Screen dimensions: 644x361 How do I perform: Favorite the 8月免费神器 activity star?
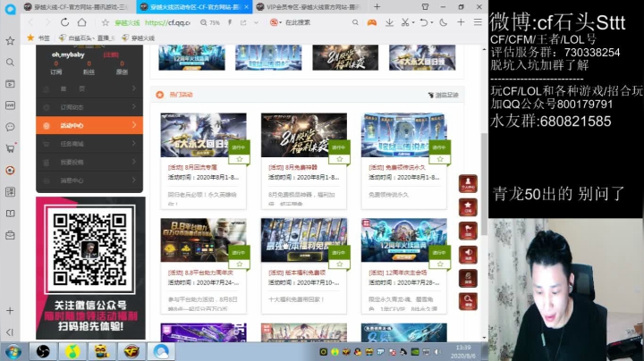click(340, 159)
